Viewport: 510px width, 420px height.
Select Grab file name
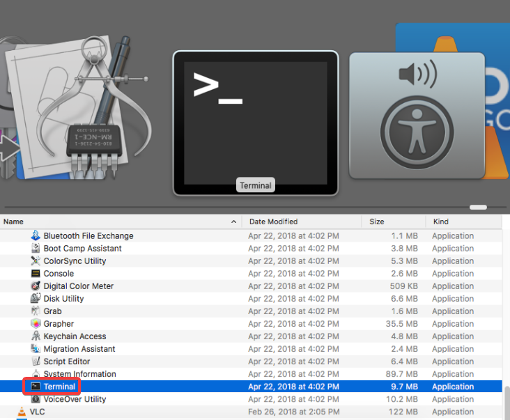(53, 311)
